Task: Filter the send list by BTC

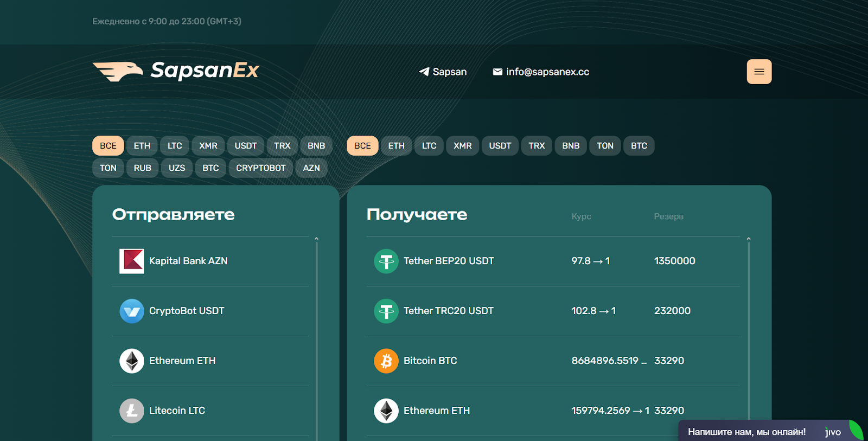Action: pyautogui.click(x=210, y=168)
